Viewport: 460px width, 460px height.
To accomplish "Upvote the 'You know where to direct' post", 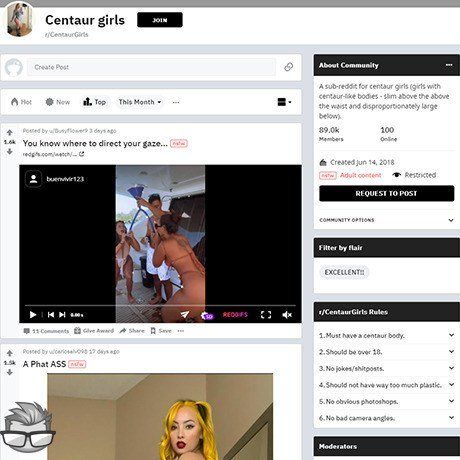I will pos(10,133).
